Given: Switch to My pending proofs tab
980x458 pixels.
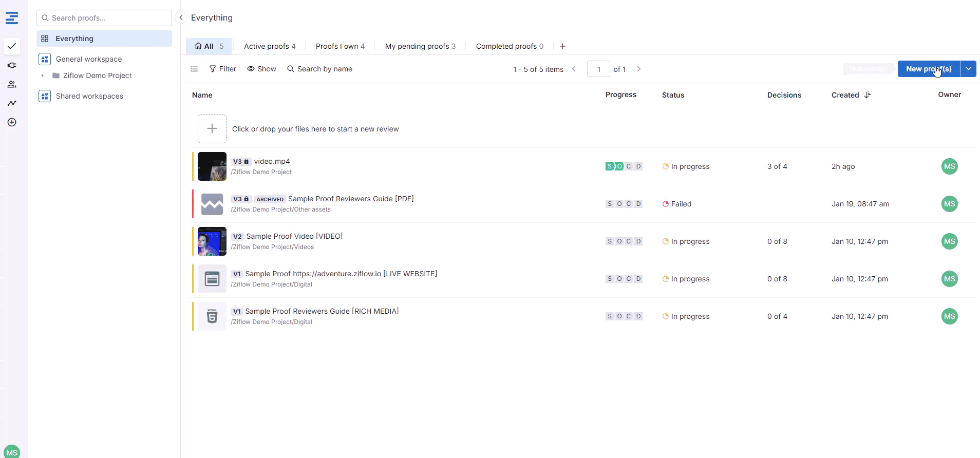Looking at the screenshot, I should tap(420, 46).
